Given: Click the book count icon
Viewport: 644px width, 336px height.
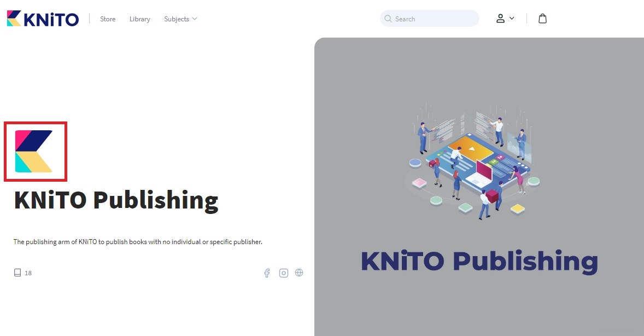Looking at the screenshot, I should [17, 273].
